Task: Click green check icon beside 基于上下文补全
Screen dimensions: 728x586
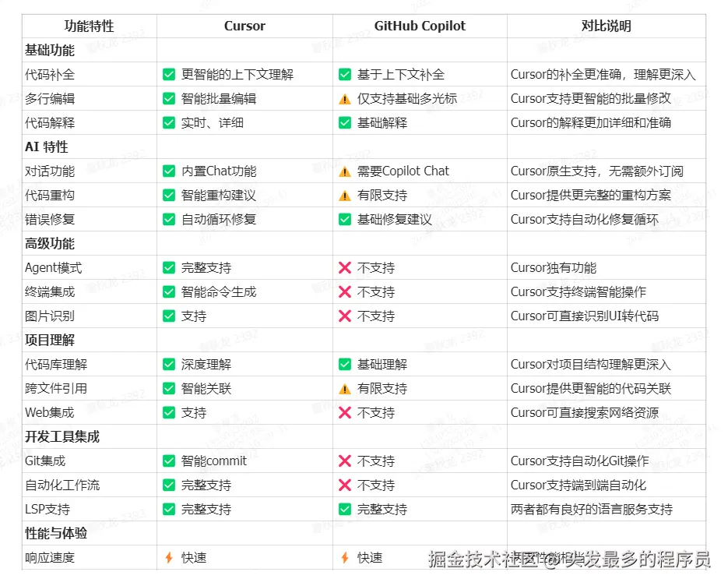Action: tap(345, 74)
